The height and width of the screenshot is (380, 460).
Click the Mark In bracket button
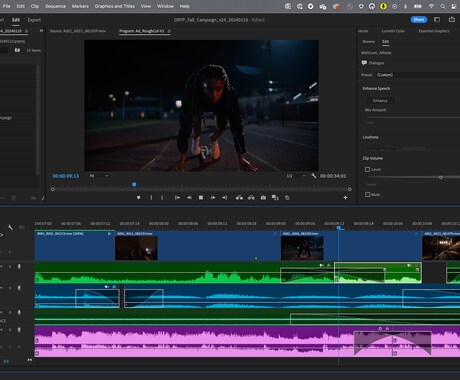[x=151, y=198]
